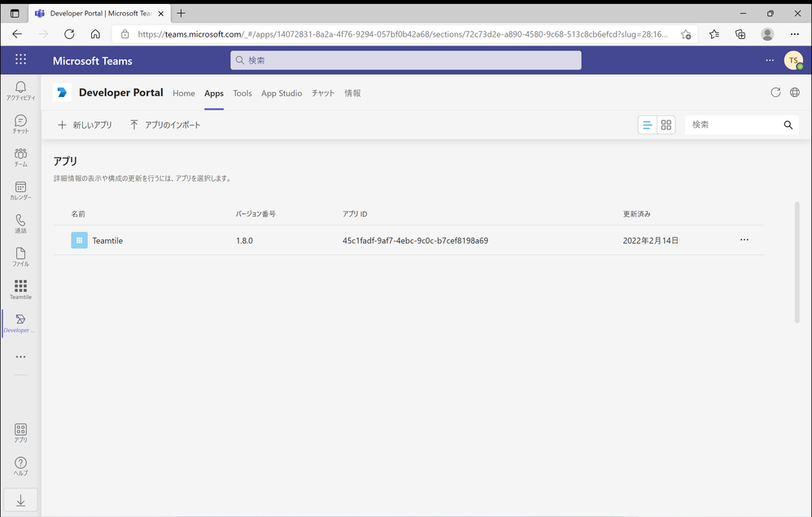812x517 pixels.
Task: Click the date 2022年2月14日
Action: pyautogui.click(x=650, y=240)
